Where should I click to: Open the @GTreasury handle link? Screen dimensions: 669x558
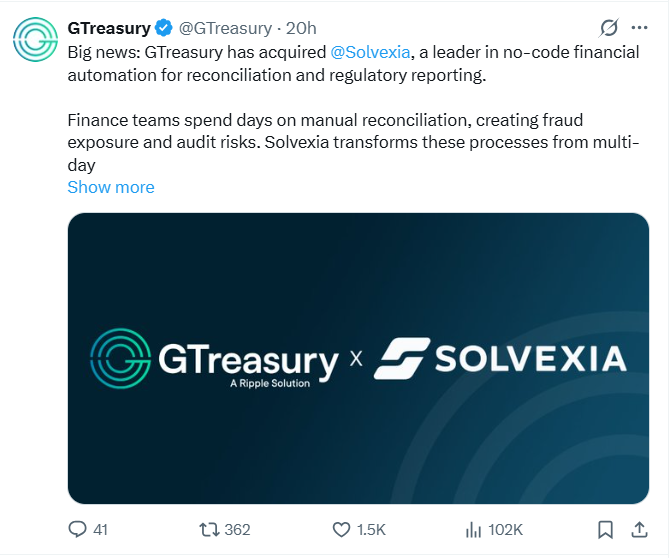pyautogui.click(x=225, y=28)
